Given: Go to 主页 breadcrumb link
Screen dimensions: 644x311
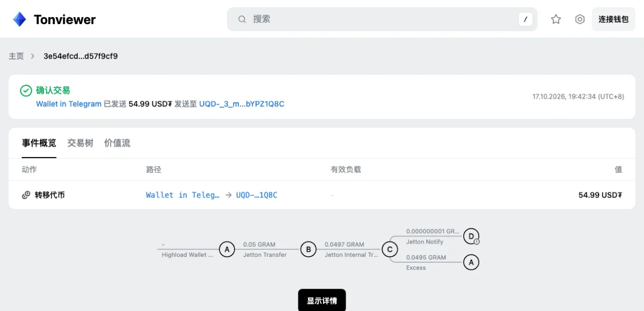Looking at the screenshot, I should pos(16,56).
